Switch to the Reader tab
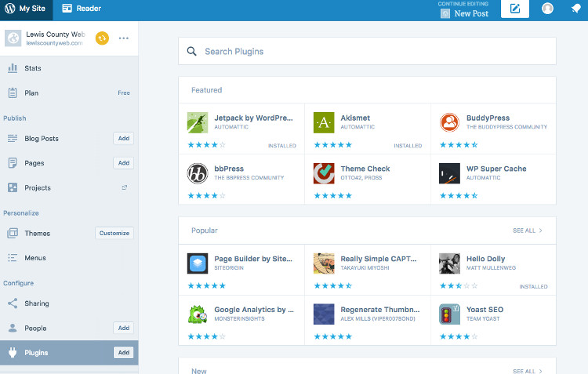Image resolution: width=588 pixels, height=374 pixels. 82,9
